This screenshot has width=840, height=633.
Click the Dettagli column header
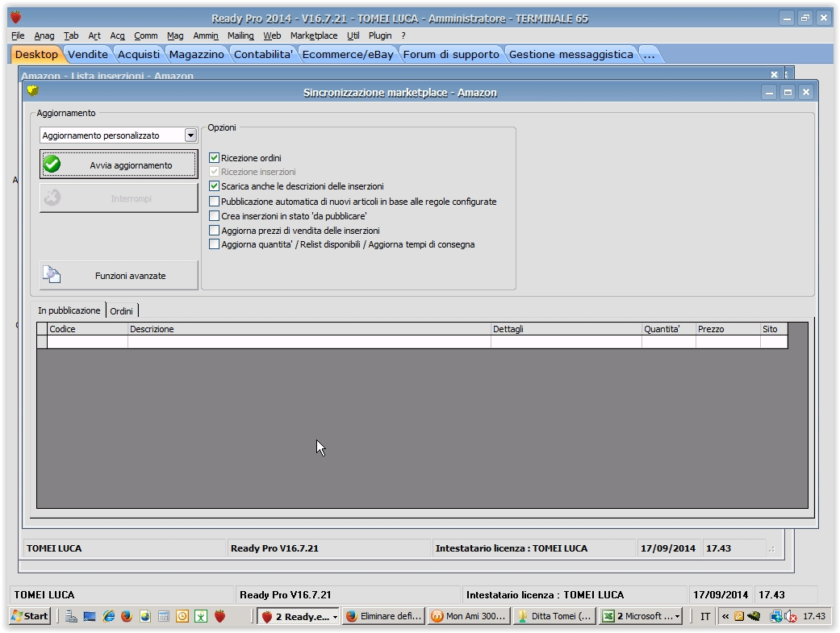coord(566,329)
